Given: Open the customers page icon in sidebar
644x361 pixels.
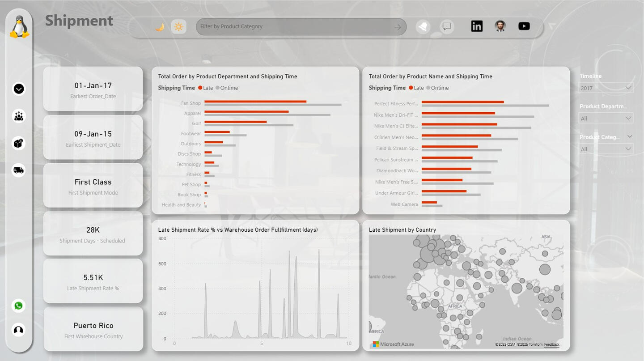Looking at the screenshot, I should [x=18, y=116].
